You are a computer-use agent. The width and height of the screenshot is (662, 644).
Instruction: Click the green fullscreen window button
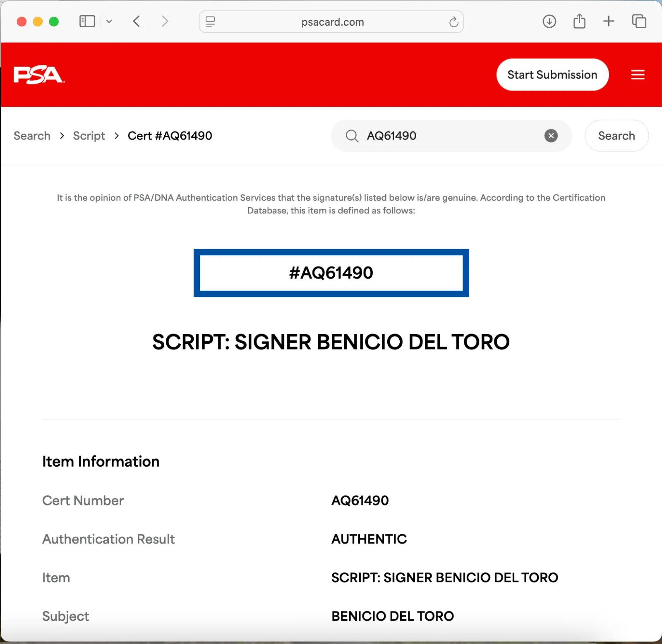tap(54, 22)
